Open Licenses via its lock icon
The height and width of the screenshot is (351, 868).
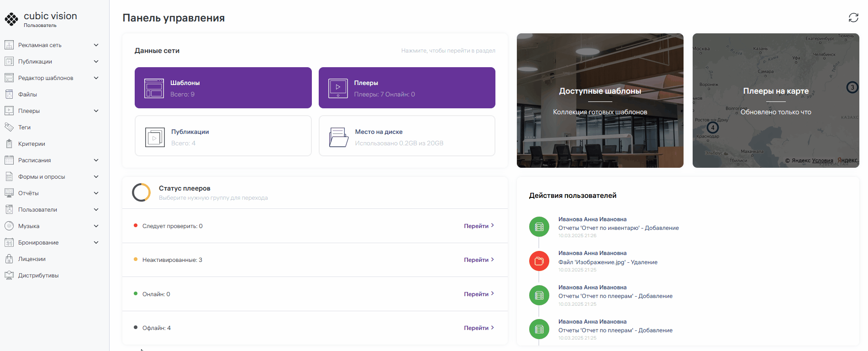tap(9, 259)
